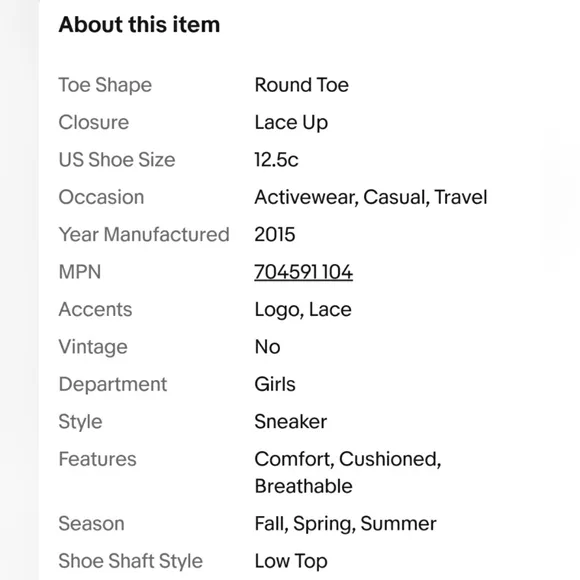The height and width of the screenshot is (580, 580).
Task: Select the Shoe Shaft Style label
Action: [131, 561]
